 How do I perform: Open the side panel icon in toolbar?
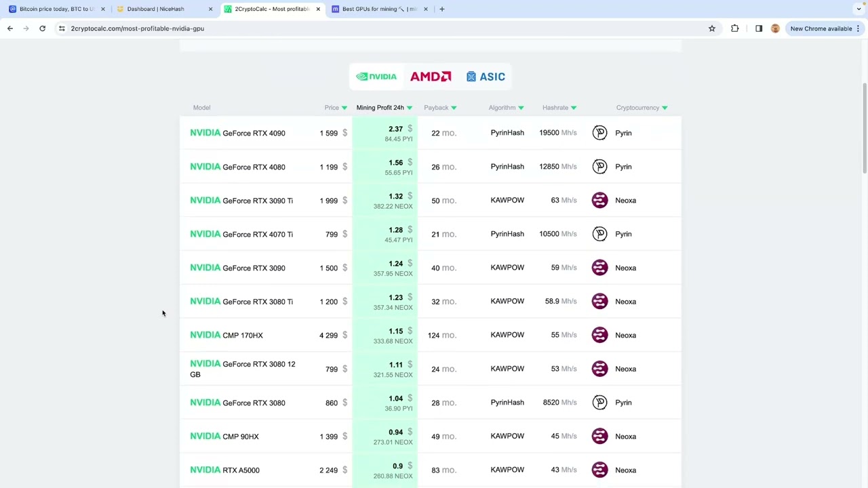click(759, 28)
